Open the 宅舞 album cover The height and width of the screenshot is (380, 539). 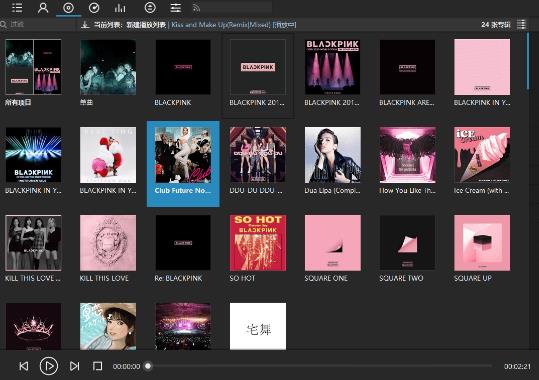coord(258,326)
